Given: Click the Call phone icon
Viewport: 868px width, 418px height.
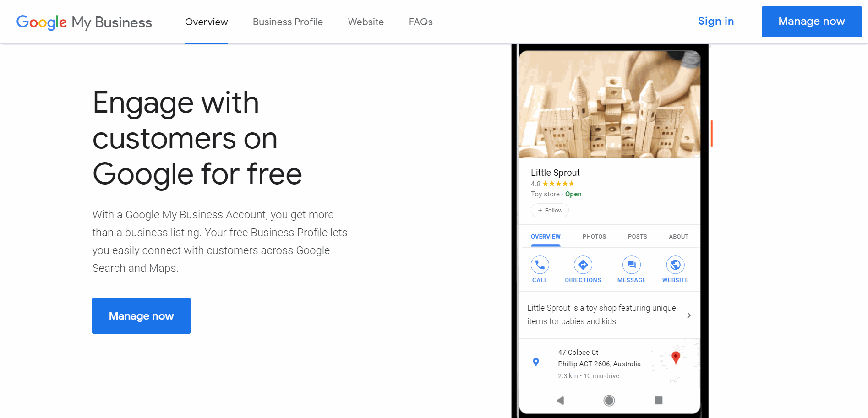Looking at the screenshot, I should pos(540,265).
